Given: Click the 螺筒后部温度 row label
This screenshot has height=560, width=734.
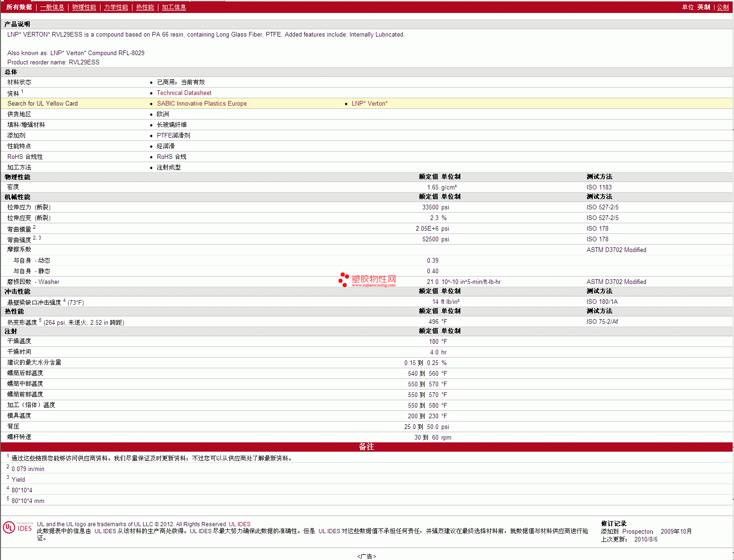Looking at the screenshot, I should click(x=25, y=373).
